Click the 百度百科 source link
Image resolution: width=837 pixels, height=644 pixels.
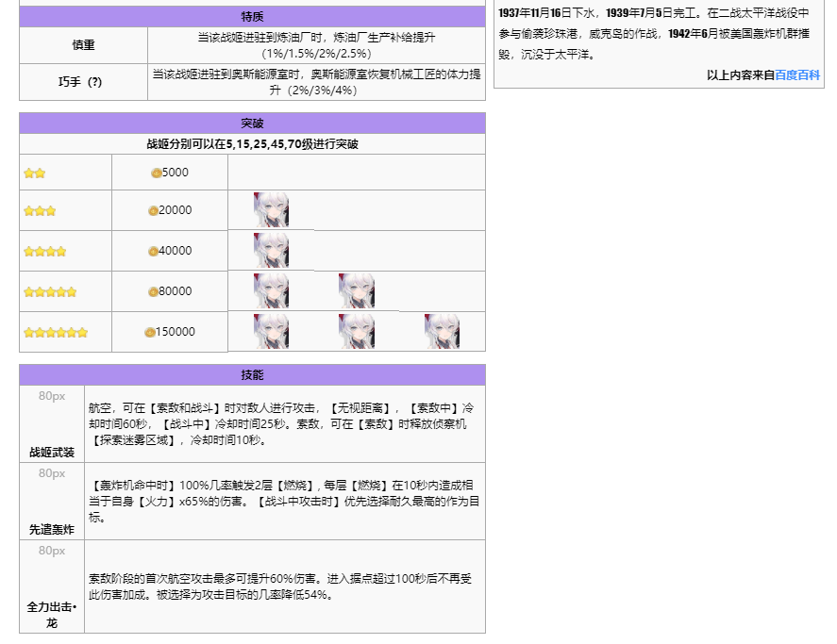click(797, 74)
